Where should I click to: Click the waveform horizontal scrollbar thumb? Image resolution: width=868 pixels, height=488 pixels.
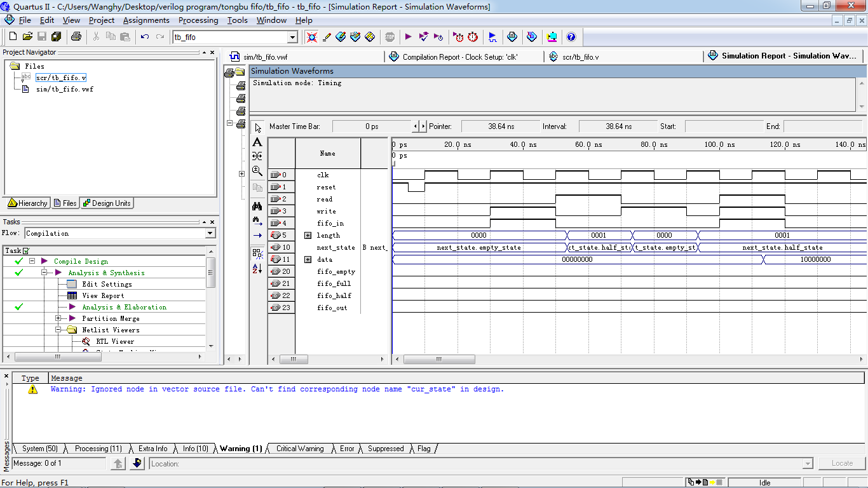pyautogui.click(x=439, y=360)
